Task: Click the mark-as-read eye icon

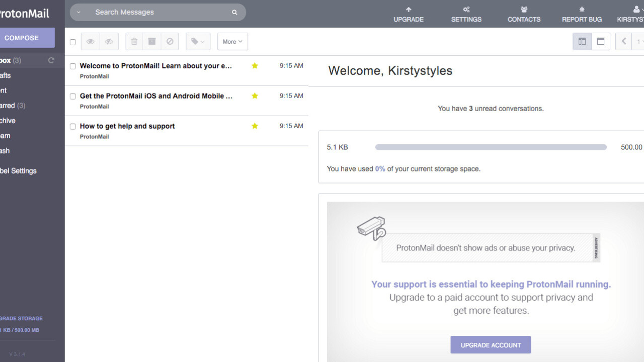Action: pos(91,42)
